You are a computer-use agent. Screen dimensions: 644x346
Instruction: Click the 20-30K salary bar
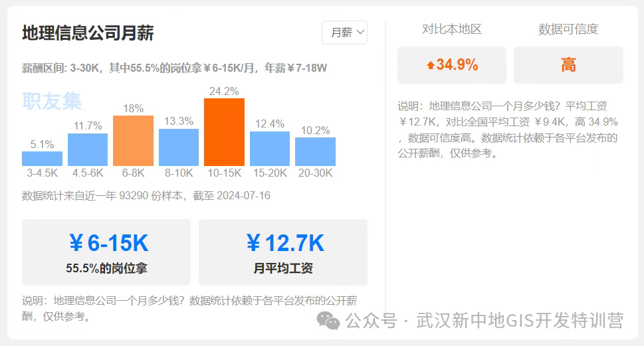click(315, 151)
